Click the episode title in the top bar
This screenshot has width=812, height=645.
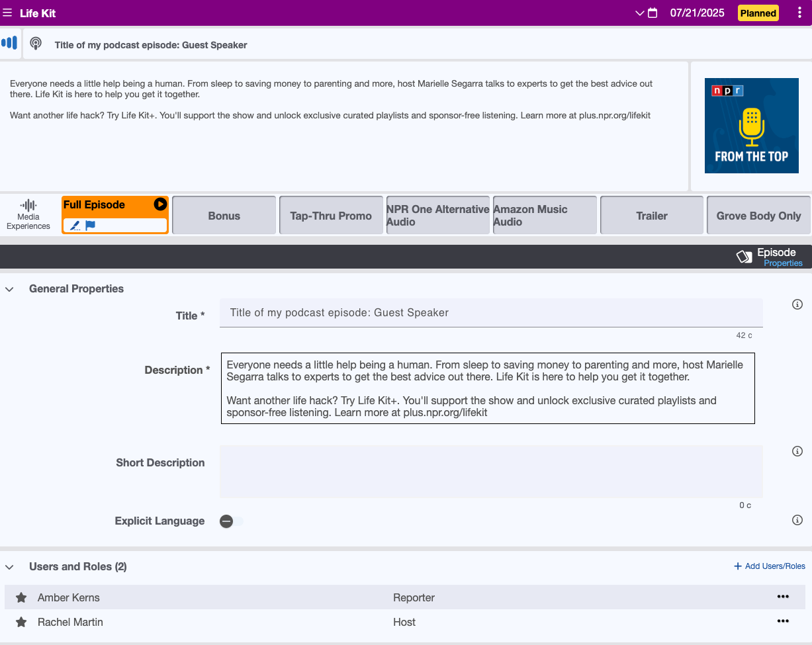[x=151, y=45]
